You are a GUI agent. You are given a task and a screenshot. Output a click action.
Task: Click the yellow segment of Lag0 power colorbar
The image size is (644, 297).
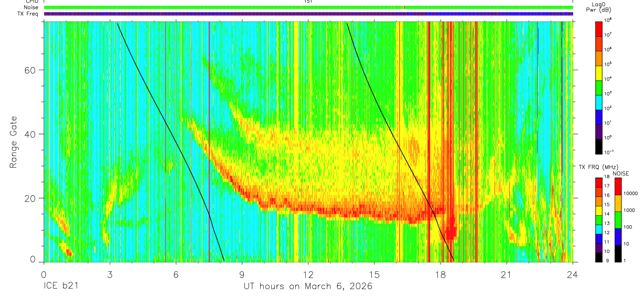(x=599, y=72)
